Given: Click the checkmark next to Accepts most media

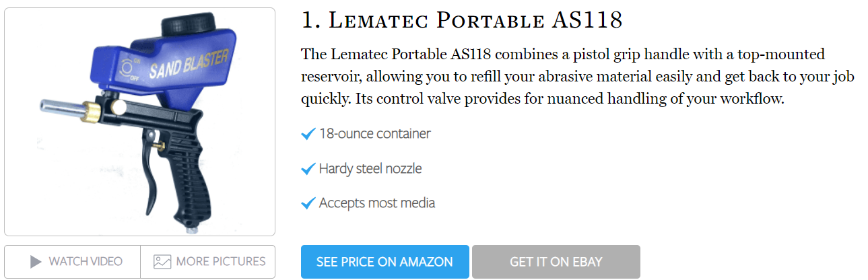Looking at the screenshot, I should click(308, 203).
